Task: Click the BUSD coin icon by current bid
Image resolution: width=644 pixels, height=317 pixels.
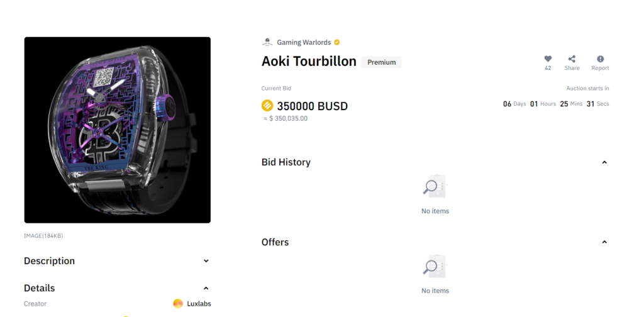Action: tap(267, 106)
